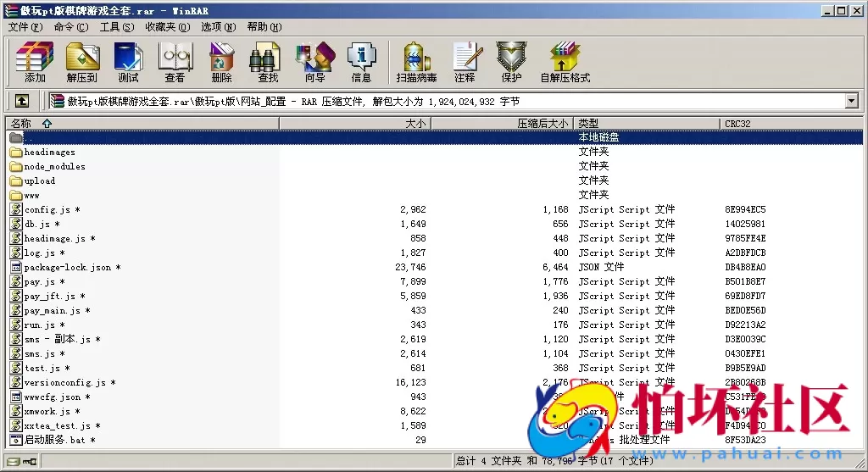Image resolution: width=868 pixels, height=472 pixels.
Task: Open the Options (选项) menu
Action: tap(218, 26)
